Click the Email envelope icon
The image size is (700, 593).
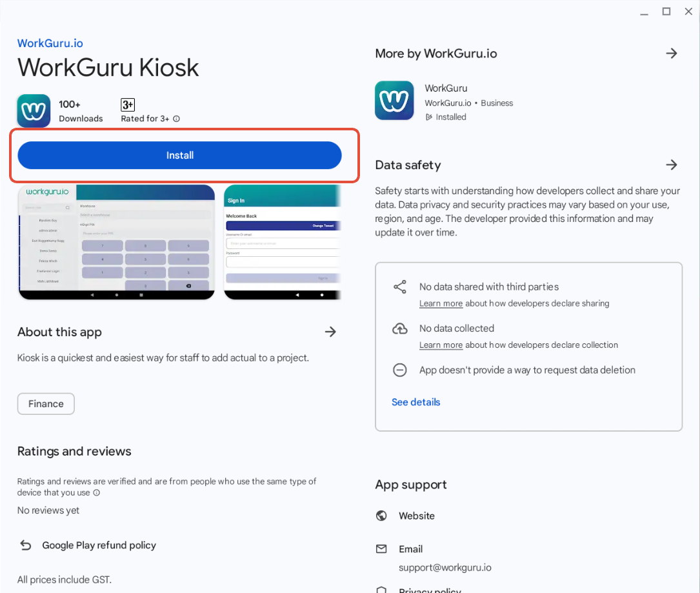381,548
